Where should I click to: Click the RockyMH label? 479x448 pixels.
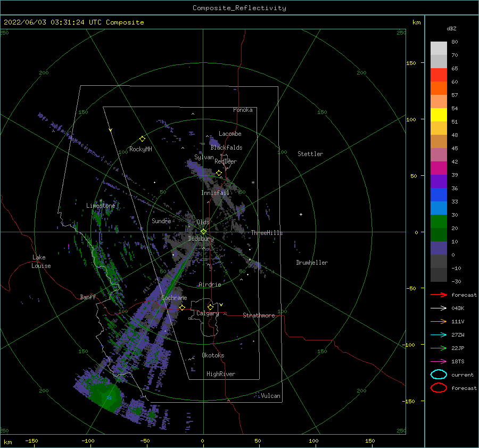pos(141,149)
